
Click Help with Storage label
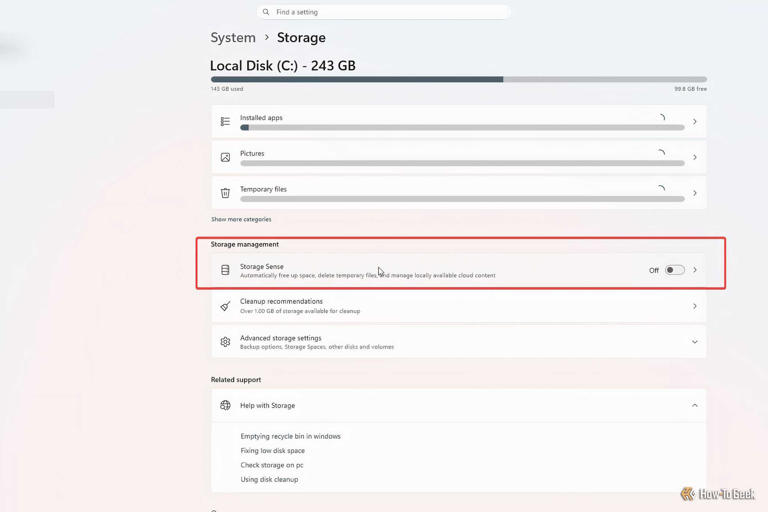267,406
